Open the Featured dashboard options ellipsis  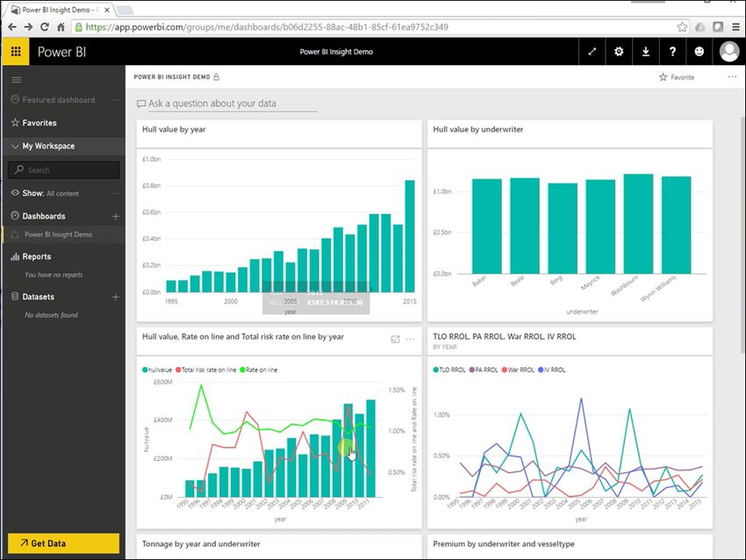(116, 100)
